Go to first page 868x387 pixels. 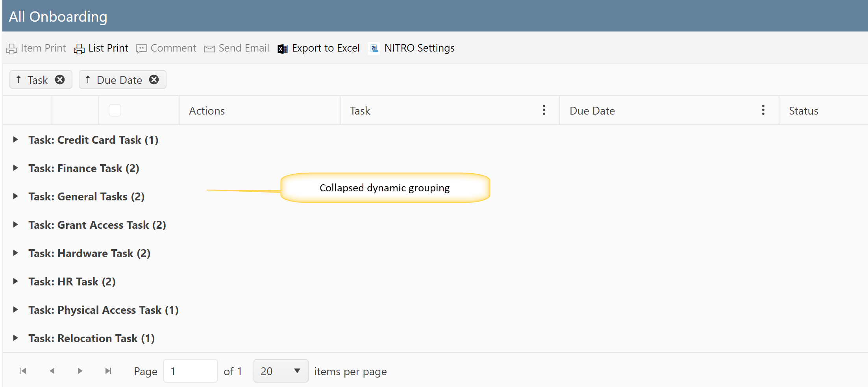[x=23, y=371]
